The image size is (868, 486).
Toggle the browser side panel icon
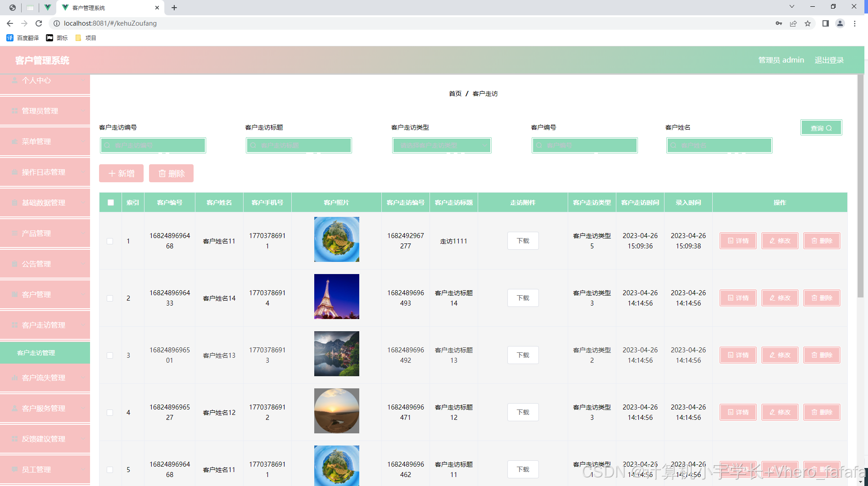[x=825, y=23]
